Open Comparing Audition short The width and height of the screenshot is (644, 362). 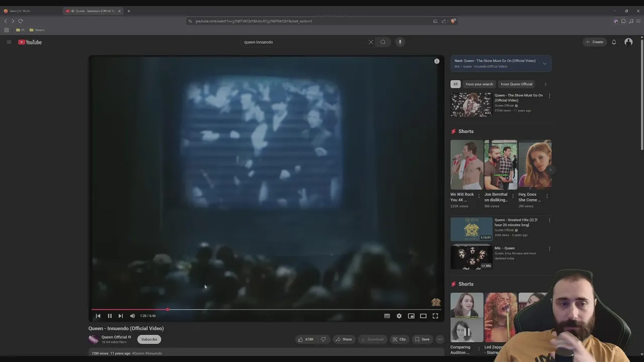466,317
